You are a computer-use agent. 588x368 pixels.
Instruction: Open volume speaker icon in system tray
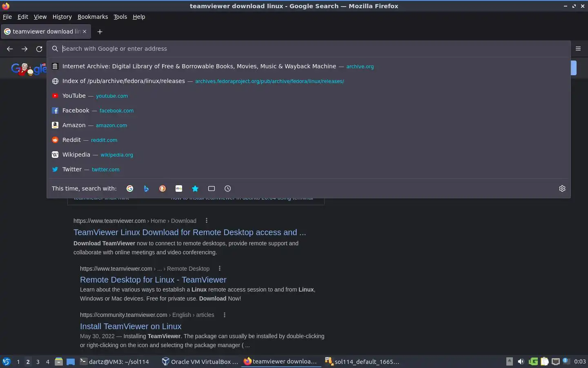click(x=521, y=361)
